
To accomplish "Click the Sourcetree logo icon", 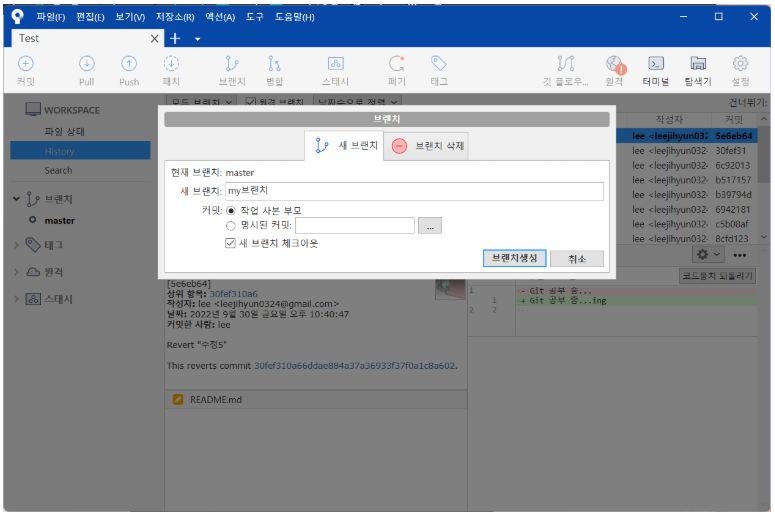I will [18, 16].
